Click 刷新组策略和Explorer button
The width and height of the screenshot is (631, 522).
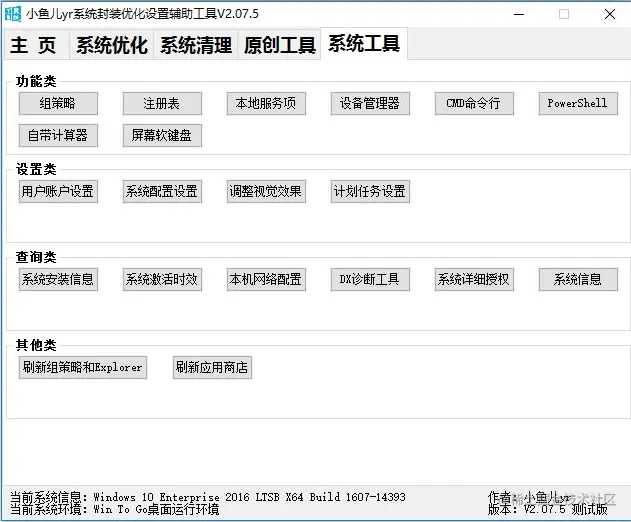click(x=82, y=367)
